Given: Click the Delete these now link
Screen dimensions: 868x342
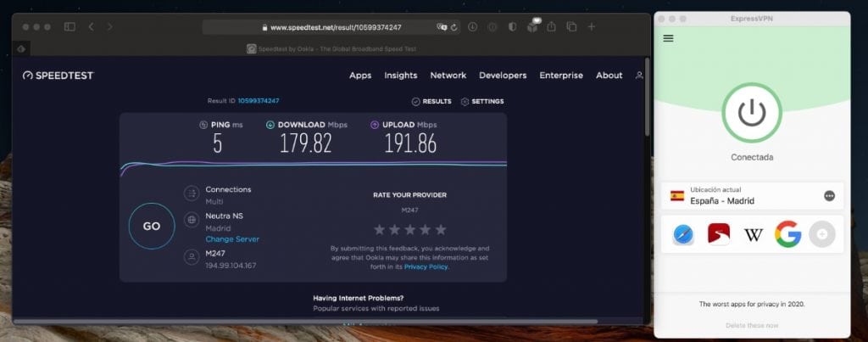Looking at the screenshot, I should pos(752,325).
